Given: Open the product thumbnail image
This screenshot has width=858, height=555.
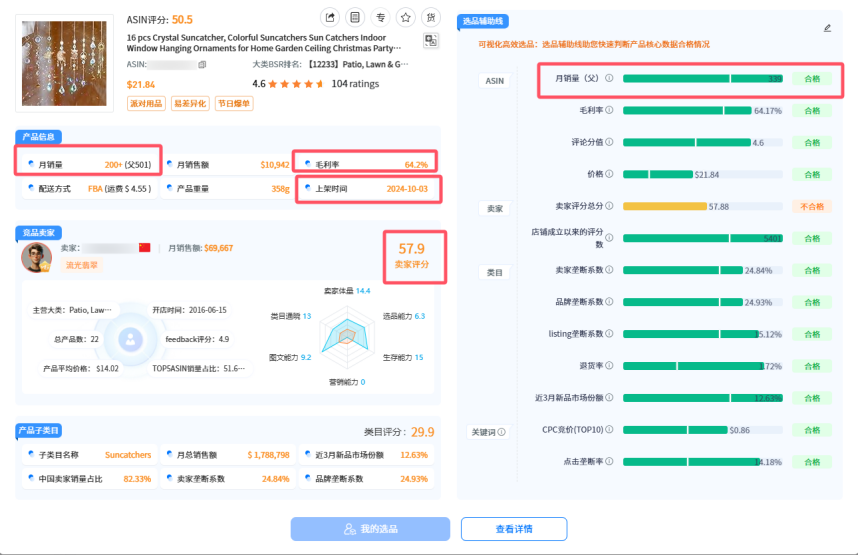Looking at the screenshot, I should (x=64, y=63).
